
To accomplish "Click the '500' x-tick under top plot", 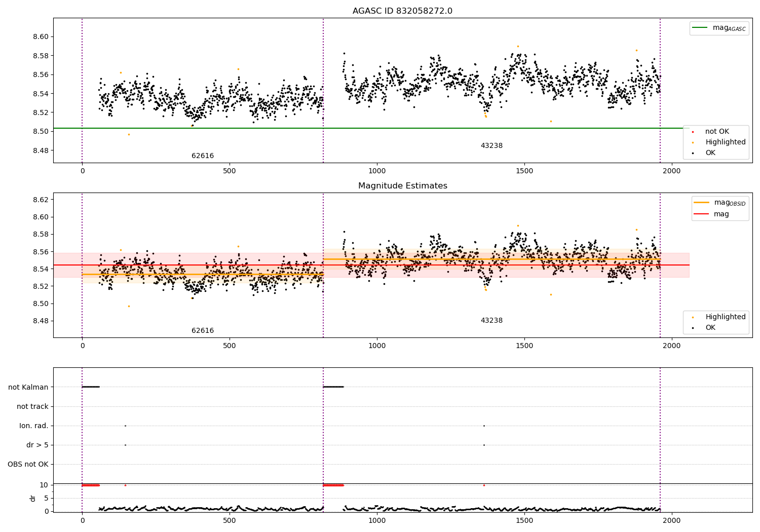I will coord(230,171).
